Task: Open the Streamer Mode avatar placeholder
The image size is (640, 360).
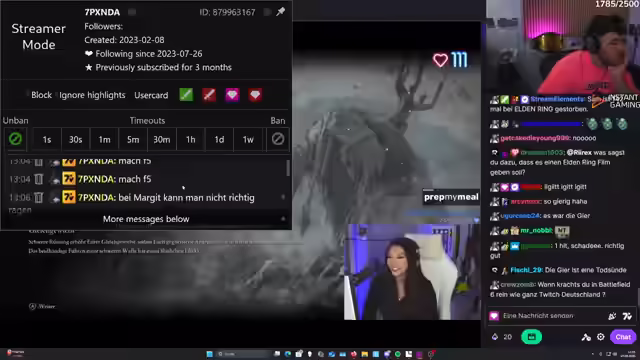Action: pyautogui.click(x=39, y=36)
